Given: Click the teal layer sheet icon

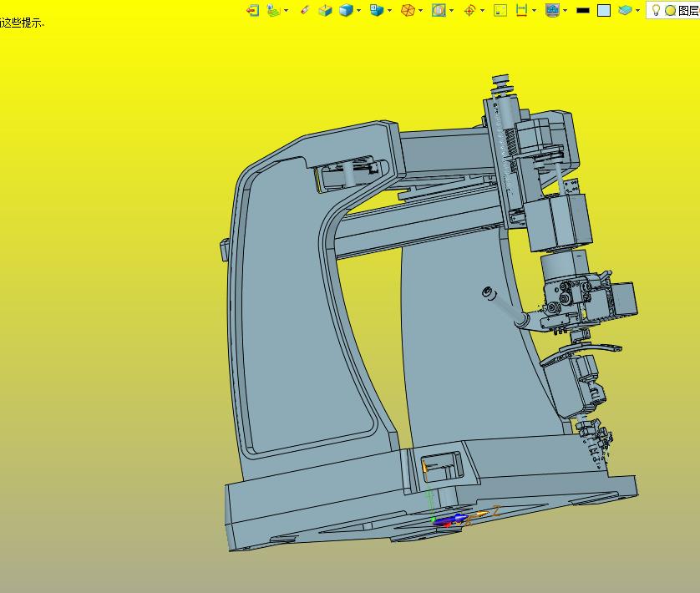Looking at the screenshot, I should click(625, 10).
